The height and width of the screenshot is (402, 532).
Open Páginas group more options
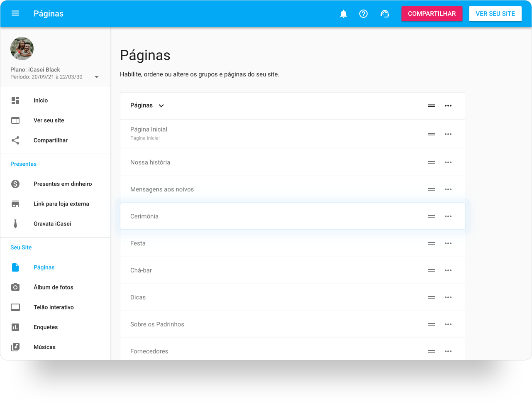[x=448, y=105]
